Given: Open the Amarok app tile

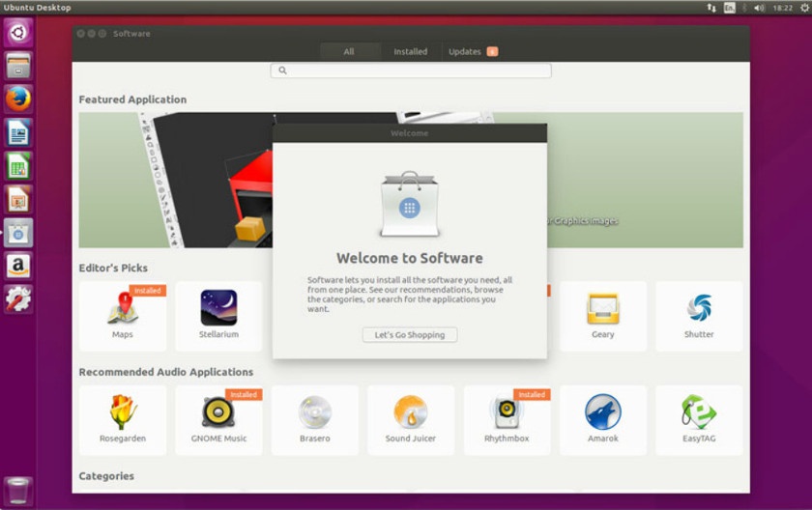Looking at the screenshot, I should 602,420.
